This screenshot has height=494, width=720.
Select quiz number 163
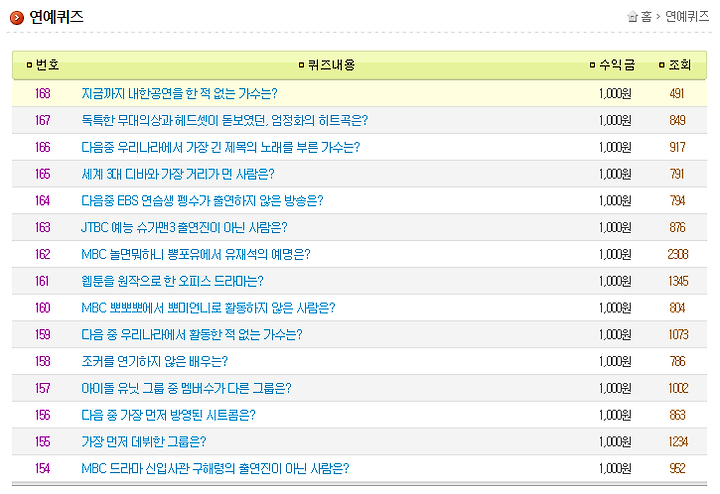pyautogui.click(x=43, y=228)
